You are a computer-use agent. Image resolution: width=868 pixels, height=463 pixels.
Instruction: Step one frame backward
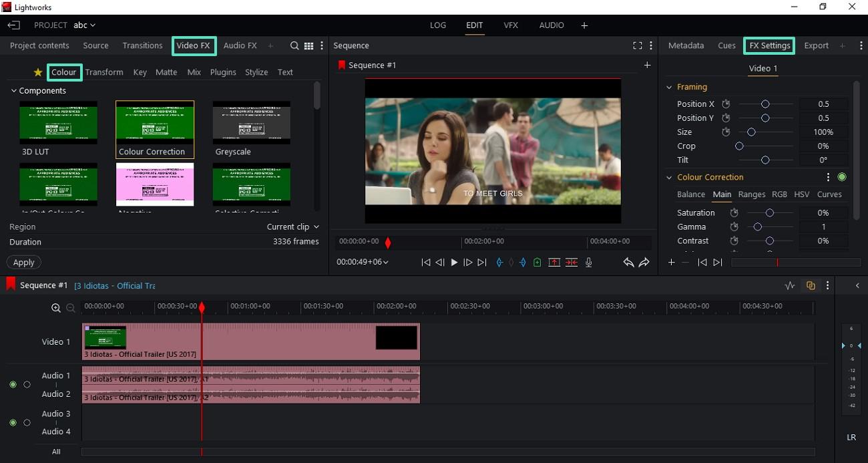point(440,263)
